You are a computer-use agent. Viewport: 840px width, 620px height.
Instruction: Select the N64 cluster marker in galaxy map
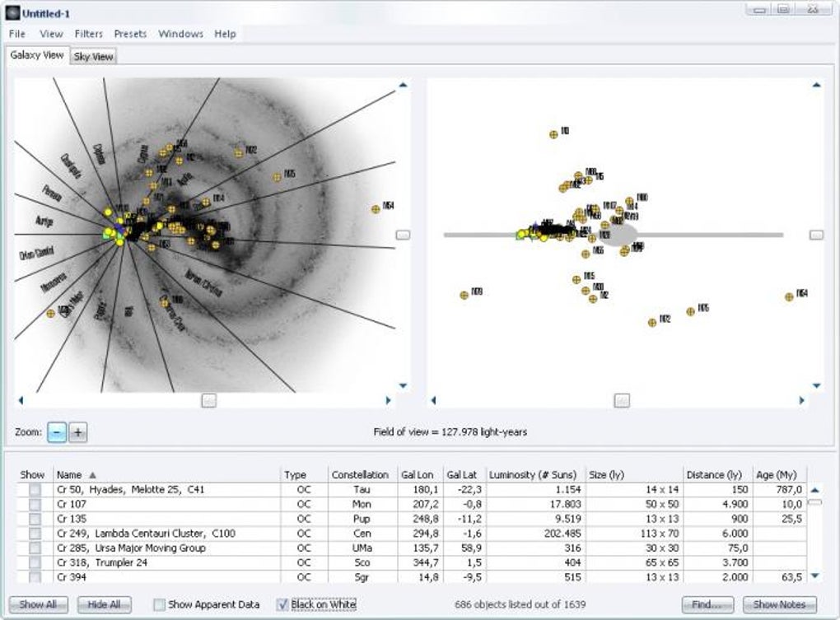[x=376, y=209]
